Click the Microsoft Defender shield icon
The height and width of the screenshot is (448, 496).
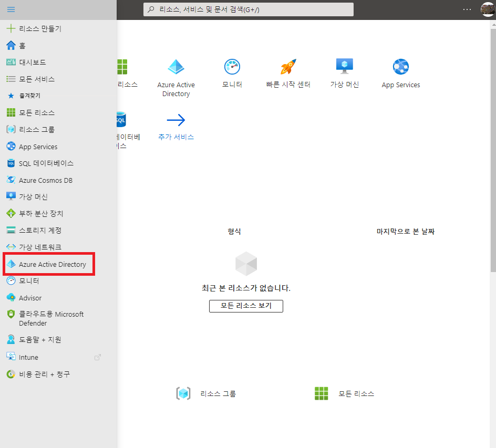coord(11,314)
